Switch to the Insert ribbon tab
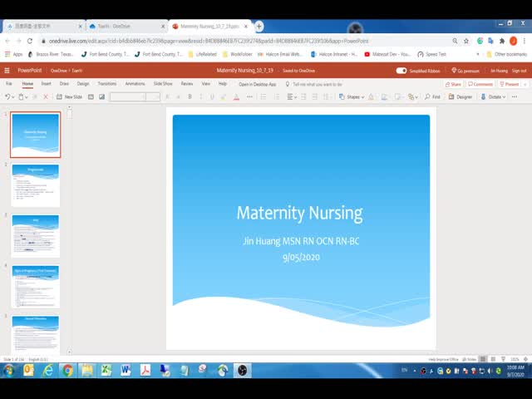Image resolution: width=532 pixels, height=399 pixels. 47,83
